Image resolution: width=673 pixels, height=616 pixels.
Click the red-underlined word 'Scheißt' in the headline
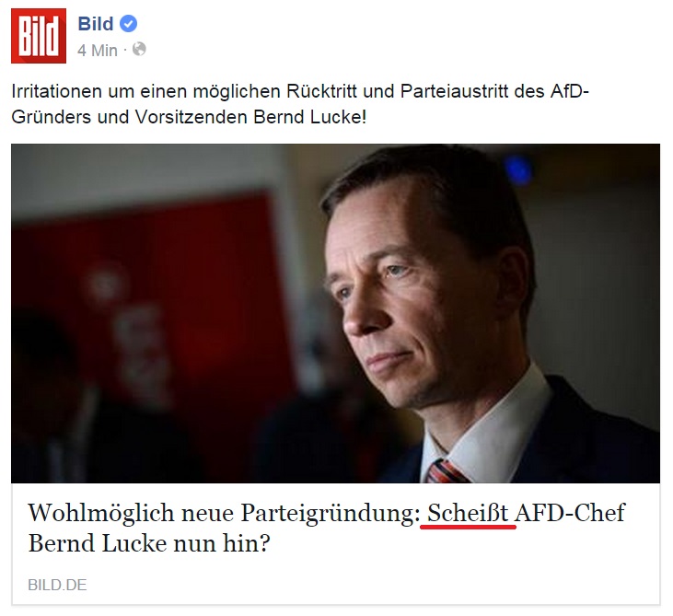pos(468,513)
